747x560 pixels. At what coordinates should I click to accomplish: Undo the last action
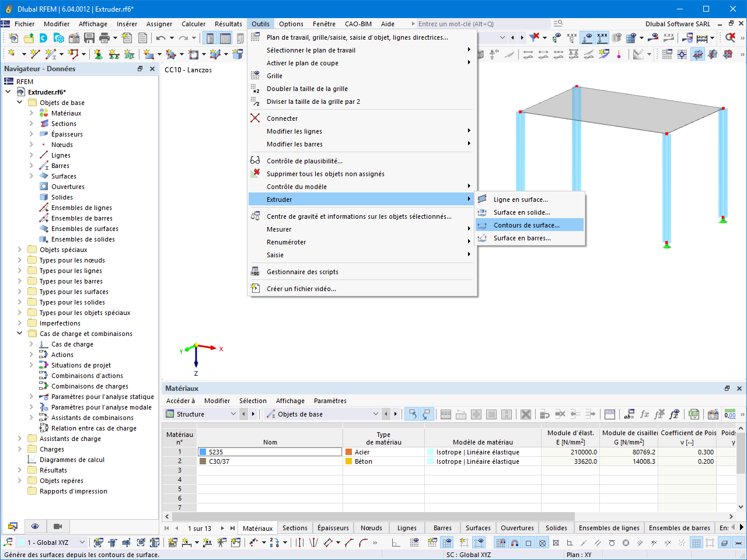point(160,38)
